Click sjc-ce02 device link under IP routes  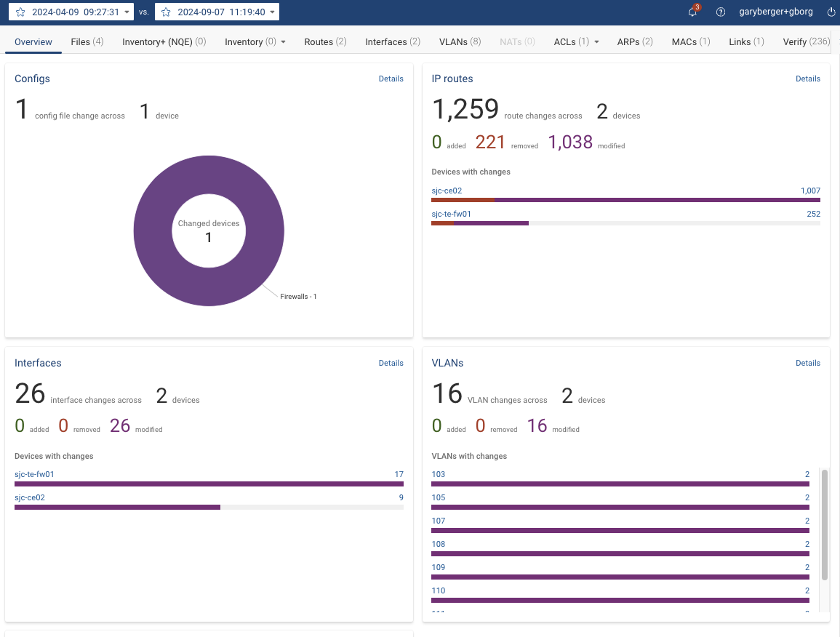point(447,191)
